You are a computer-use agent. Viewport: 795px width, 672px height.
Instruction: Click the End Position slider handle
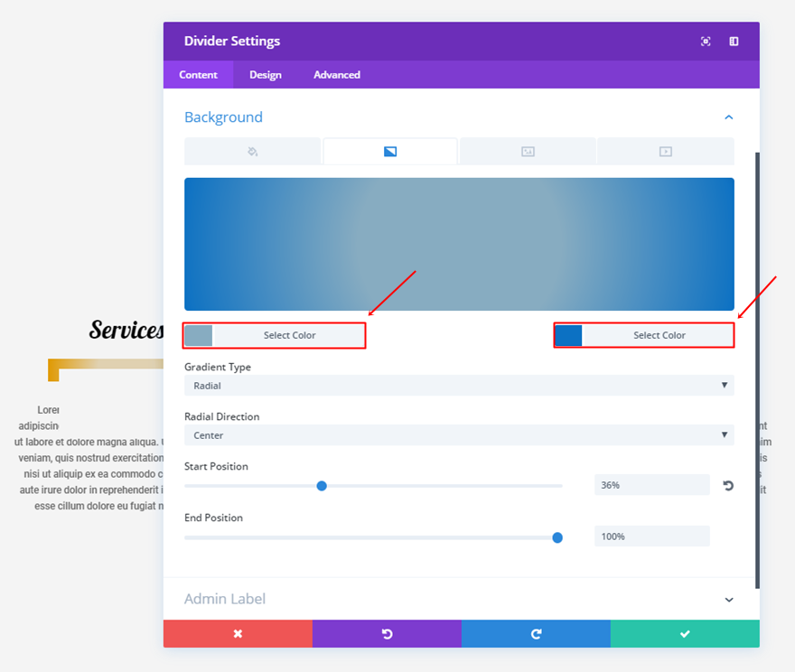tap(557, 537)
